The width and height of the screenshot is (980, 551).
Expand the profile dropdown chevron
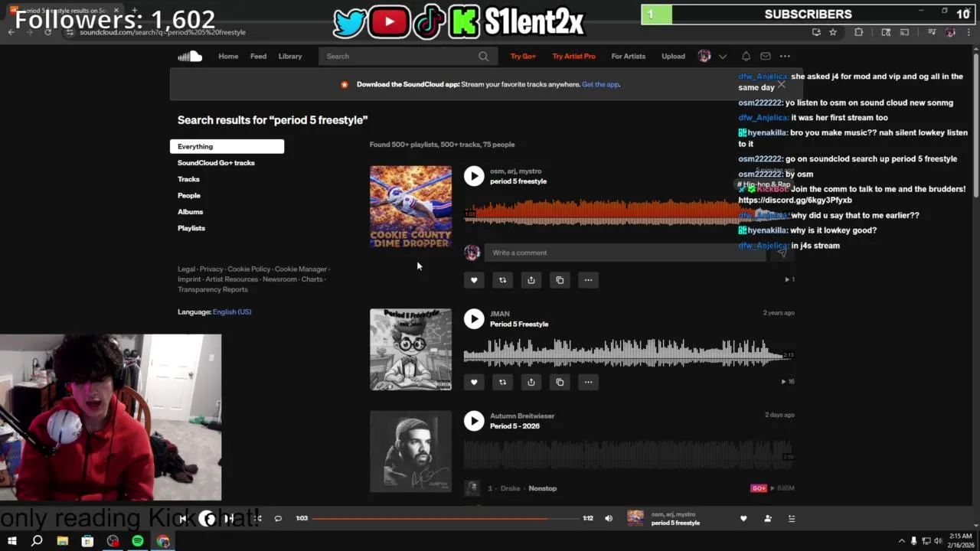pos(722,56)
